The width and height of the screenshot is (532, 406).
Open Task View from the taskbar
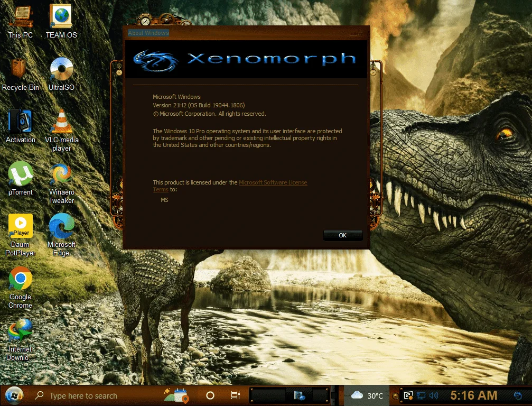coord(236,395)
